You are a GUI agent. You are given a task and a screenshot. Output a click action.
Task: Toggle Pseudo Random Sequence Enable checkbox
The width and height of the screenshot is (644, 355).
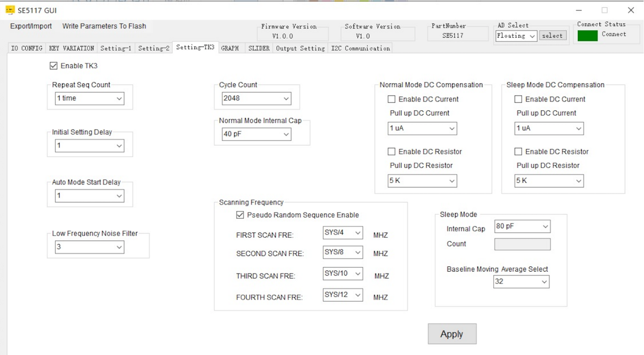tap(240, 215)
